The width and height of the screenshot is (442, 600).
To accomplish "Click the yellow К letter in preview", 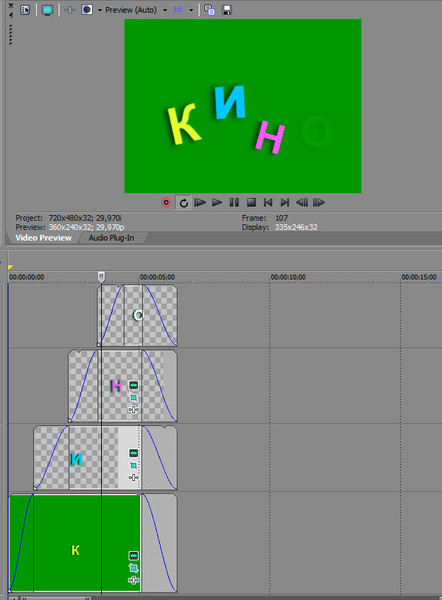I will [183, 124].
